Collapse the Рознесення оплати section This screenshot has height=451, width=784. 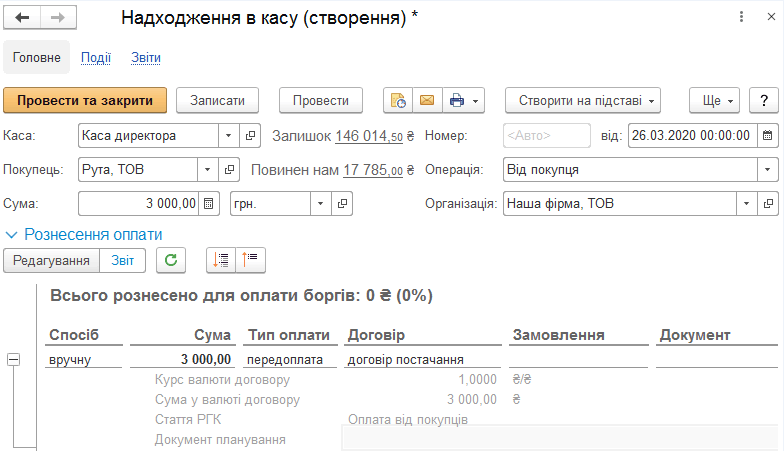pyautogui.click(x=11, y=234)
